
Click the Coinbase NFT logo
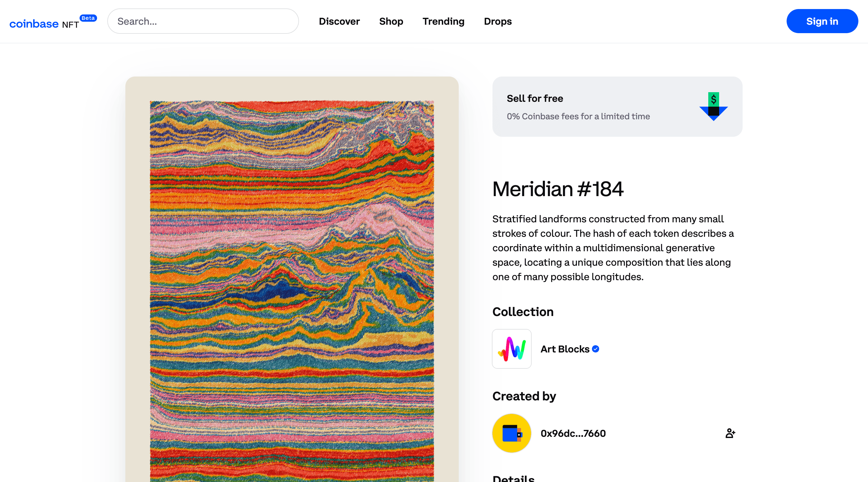44,22
